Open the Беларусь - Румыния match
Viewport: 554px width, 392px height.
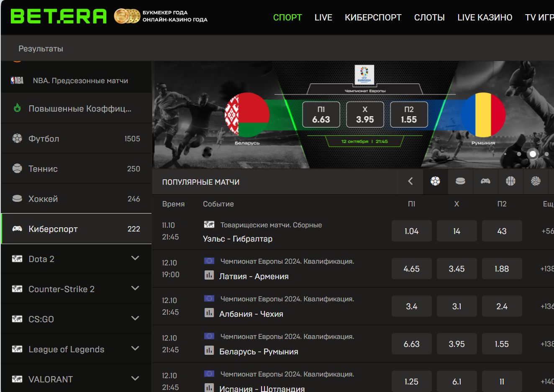[x=259, y=351]
